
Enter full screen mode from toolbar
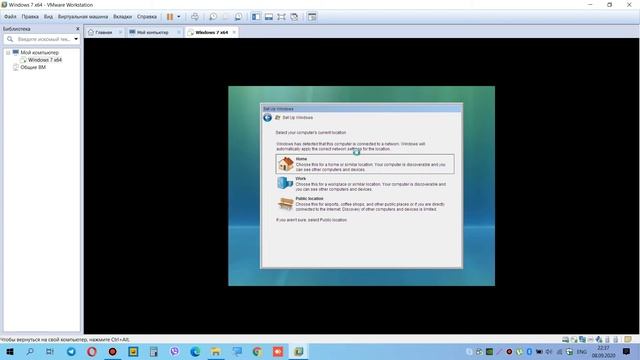coord(281,17)
